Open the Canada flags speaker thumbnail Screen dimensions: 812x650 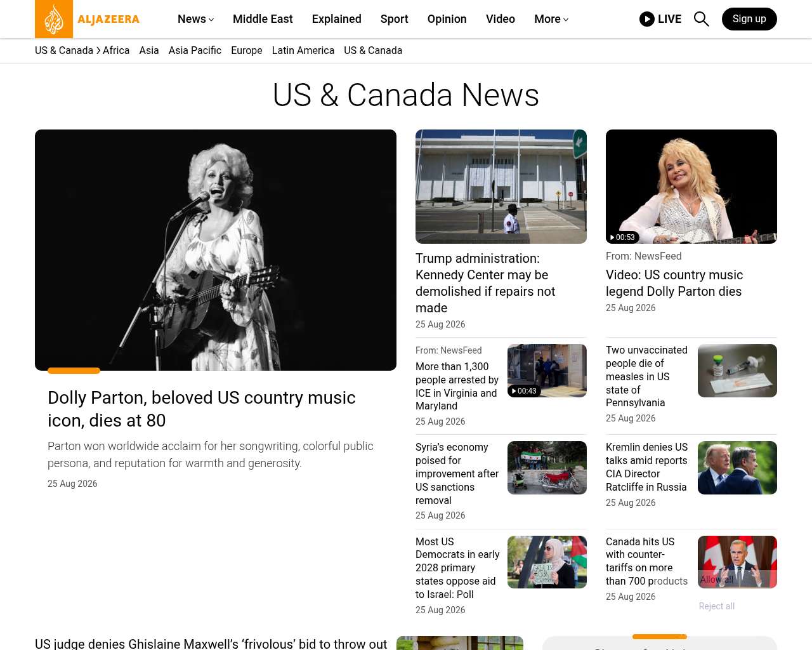pyautogui.click(x=737, y=562)
